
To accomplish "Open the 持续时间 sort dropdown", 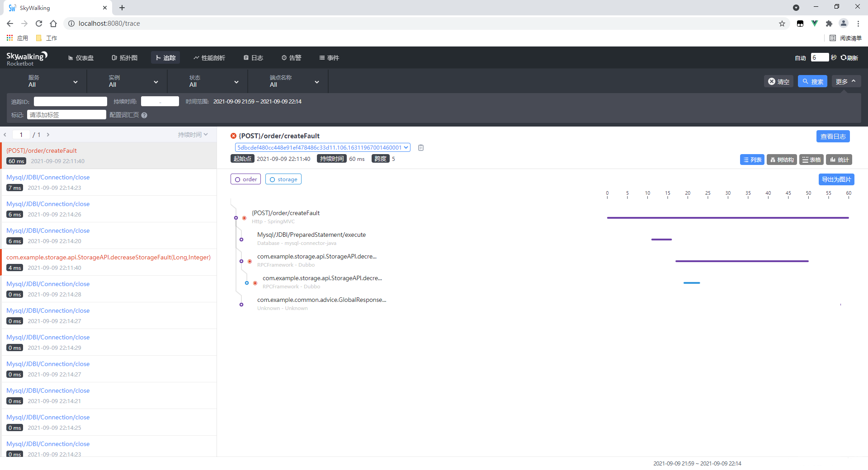I will click(193, 135).
